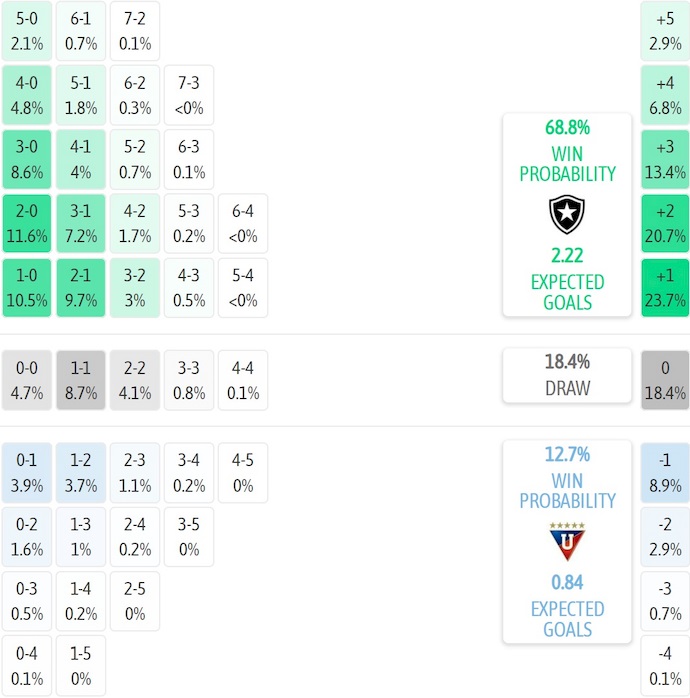The width and height of the screenshot is (690, 698).
Task: Click the +2 goal margin box
Action: coord(665,224)
